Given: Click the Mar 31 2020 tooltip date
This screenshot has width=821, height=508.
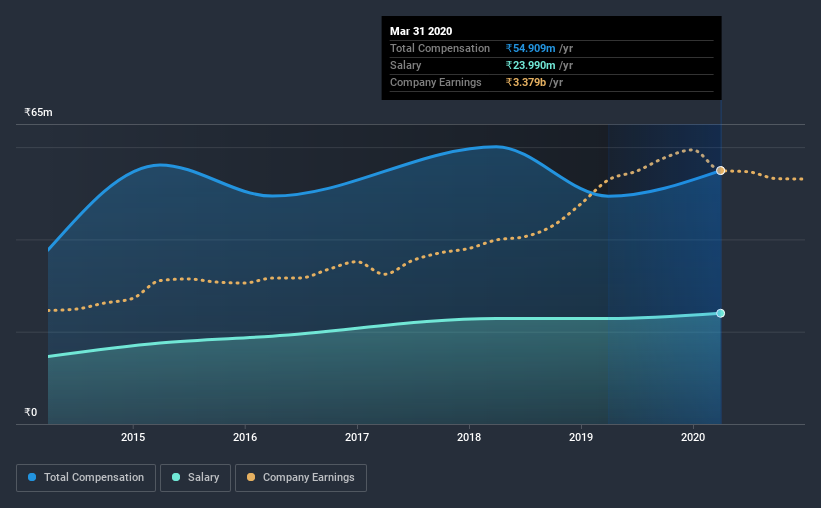Looking at the screenshot, I should (x=421, y=31).
